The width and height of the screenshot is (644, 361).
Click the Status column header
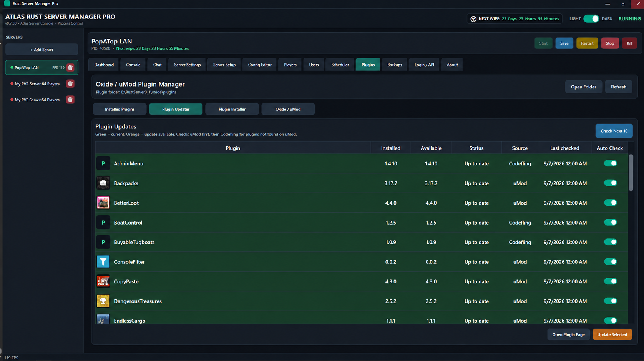(x=476, y=148)
